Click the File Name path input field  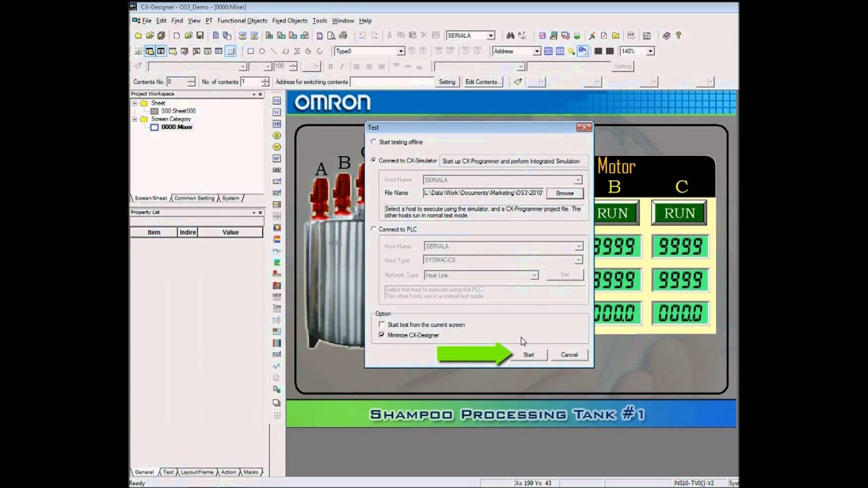(483, 193)
